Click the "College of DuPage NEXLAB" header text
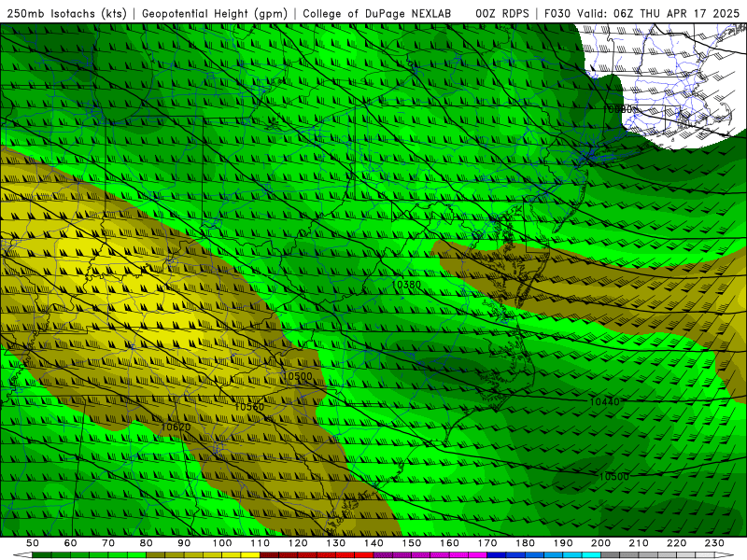747x560 pixels. [377, 14]
